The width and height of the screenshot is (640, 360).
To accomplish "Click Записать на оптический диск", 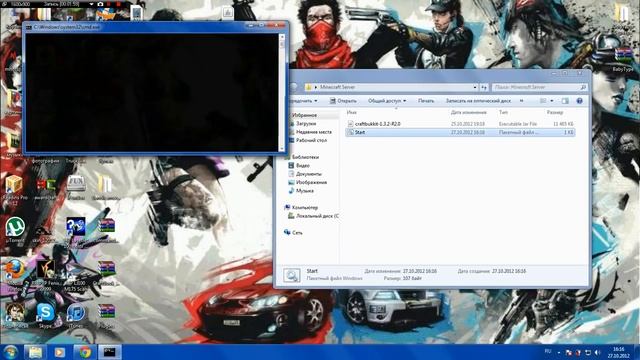I will point(478,101).
